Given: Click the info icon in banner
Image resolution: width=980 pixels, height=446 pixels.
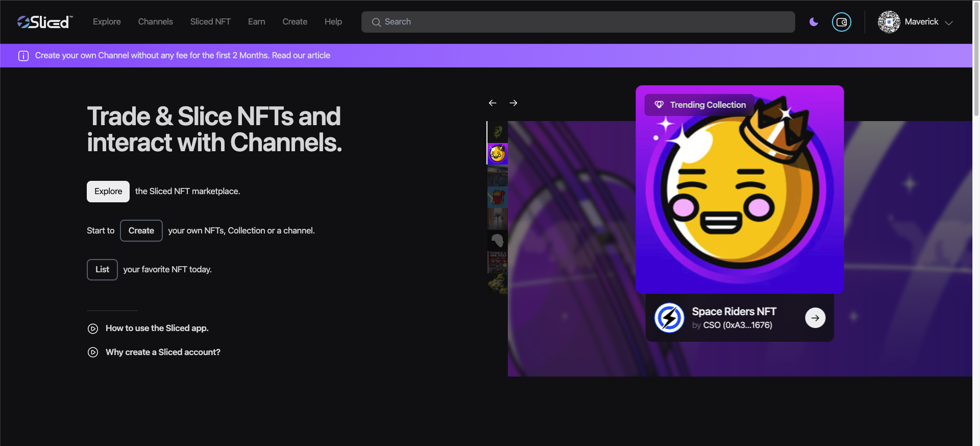Looking at the screenshot, I should tap(23, 56).
